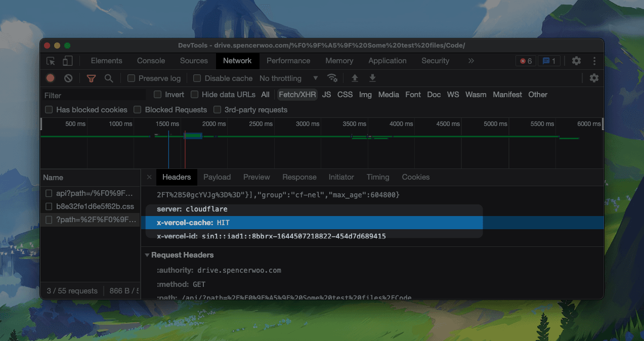This screenshot has width=644, height=341.
Task: Select the Fetch/XHR filter button
Action: click(297, 95)
